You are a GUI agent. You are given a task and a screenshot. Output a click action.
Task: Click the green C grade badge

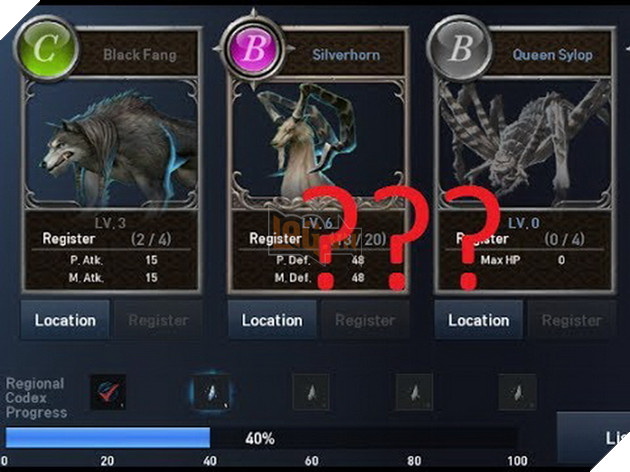[x=45, y=48]
